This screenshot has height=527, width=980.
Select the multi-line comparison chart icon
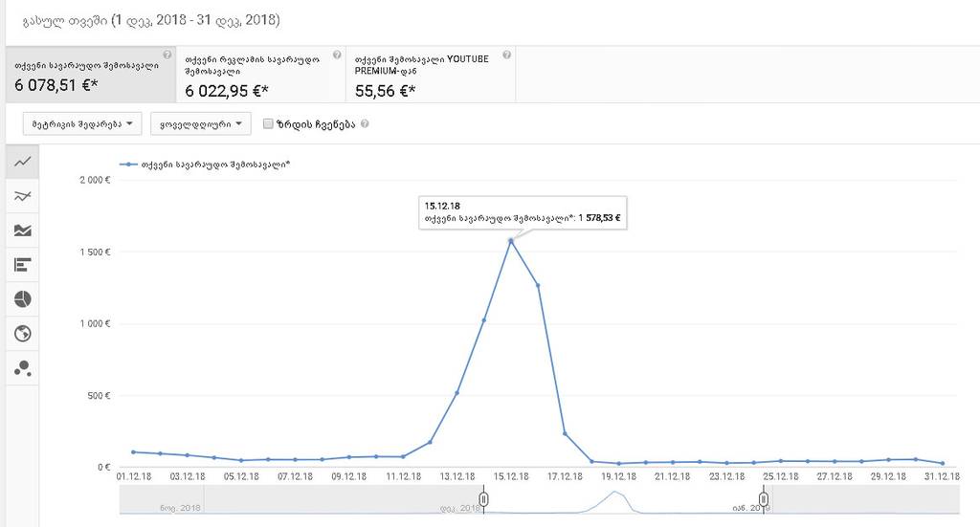click(x=23, y=196)
